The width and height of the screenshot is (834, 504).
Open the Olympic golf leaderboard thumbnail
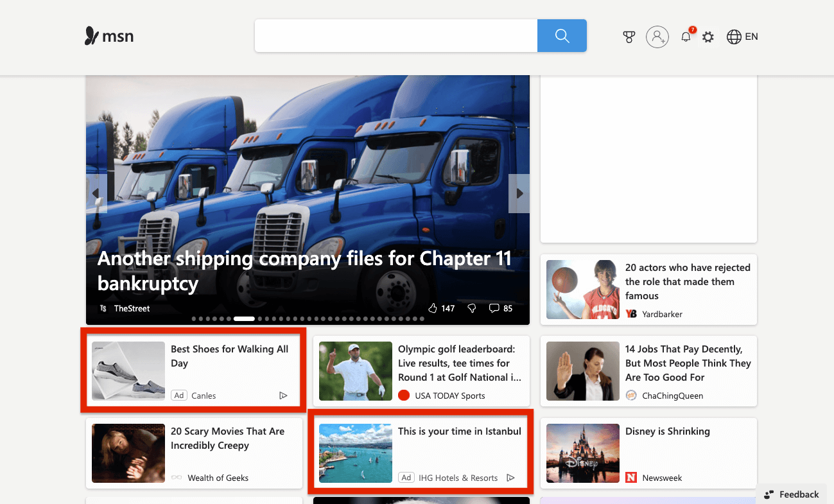[355, 371]
